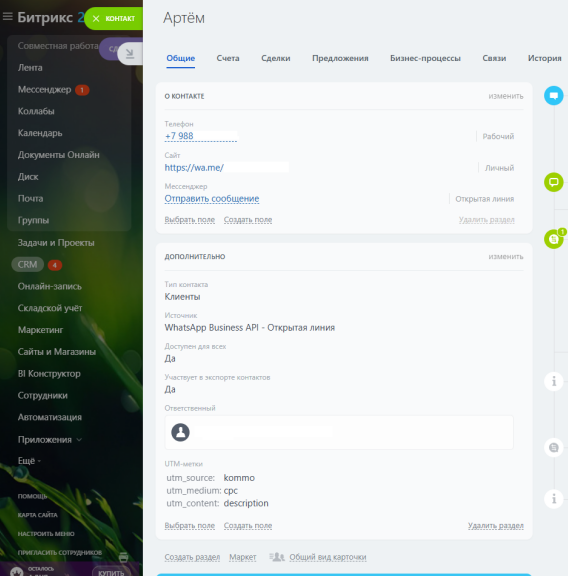Click Настроить меню in the sidebar
This screenshot has height=577, width=568.
pos(46,534)
